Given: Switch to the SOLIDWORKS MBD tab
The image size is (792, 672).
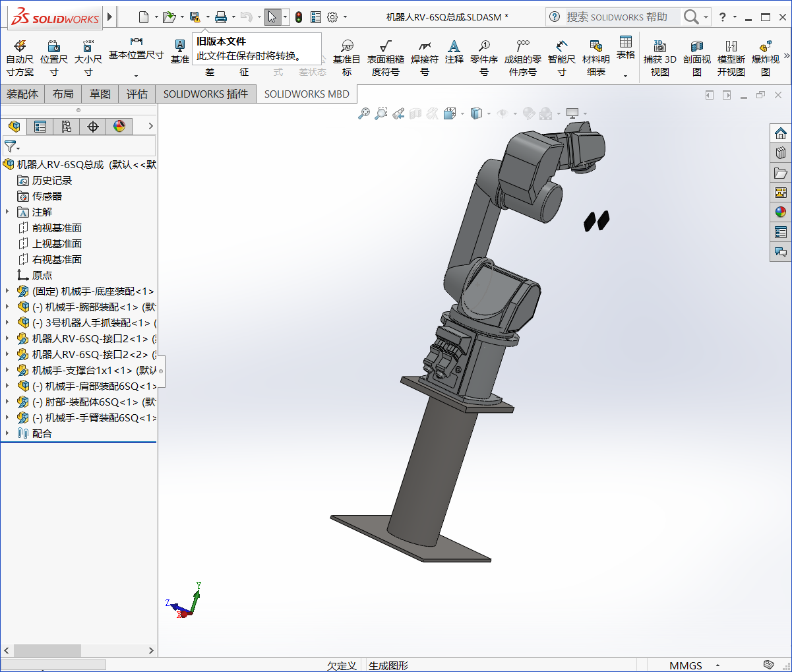Looking at the screenshot, I should click(307, 94).
